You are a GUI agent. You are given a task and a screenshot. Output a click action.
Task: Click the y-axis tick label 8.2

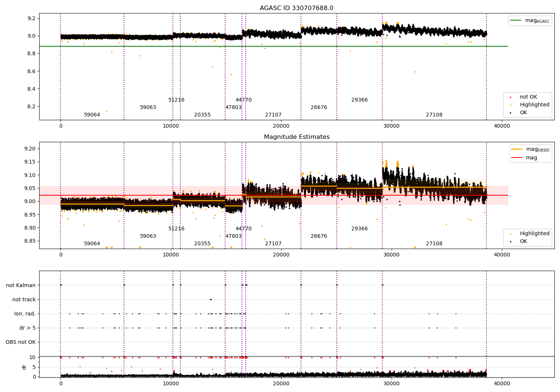pos(32,107)
